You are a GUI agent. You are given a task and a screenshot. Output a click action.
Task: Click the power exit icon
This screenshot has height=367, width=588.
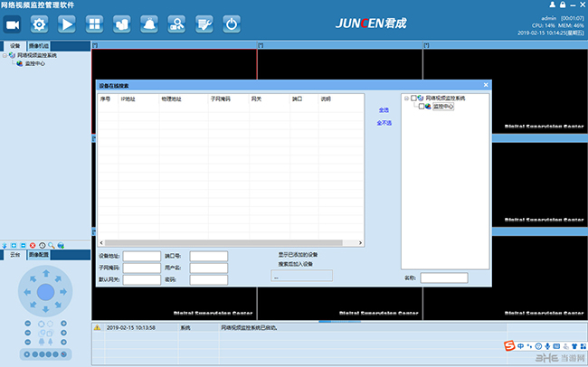click(x=232, y=24)
